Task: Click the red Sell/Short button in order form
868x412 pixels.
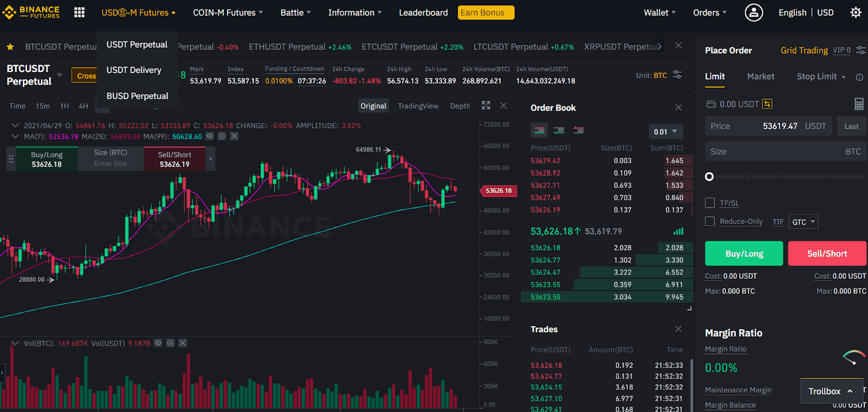Action: [827, 253]
